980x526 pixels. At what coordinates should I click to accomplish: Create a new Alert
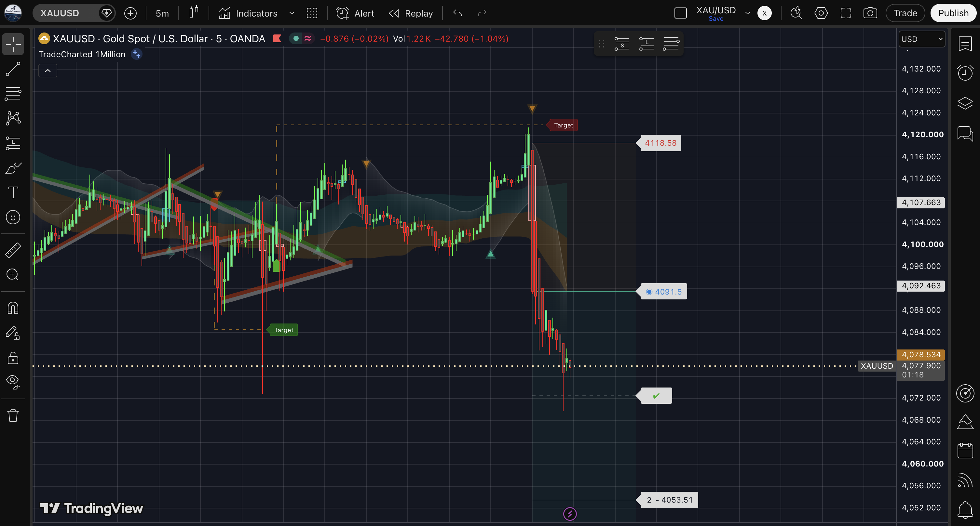[x=355, y=13]
